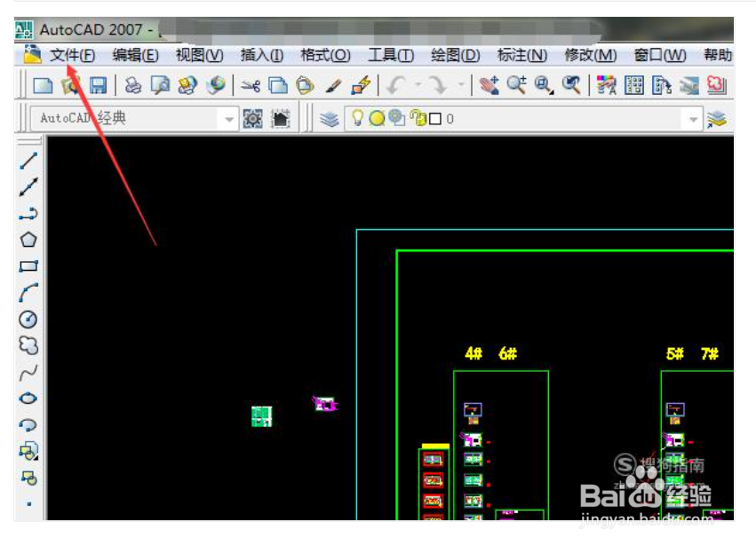Click the Paste clipboard icon
Image resolution: width=756 pixels, height=546 pixels.
point(306,85)
